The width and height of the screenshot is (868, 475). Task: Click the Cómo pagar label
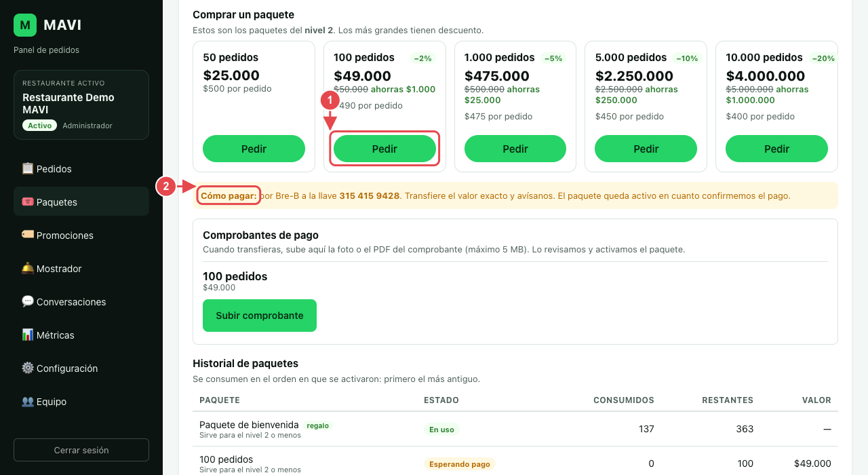[229, 195]
